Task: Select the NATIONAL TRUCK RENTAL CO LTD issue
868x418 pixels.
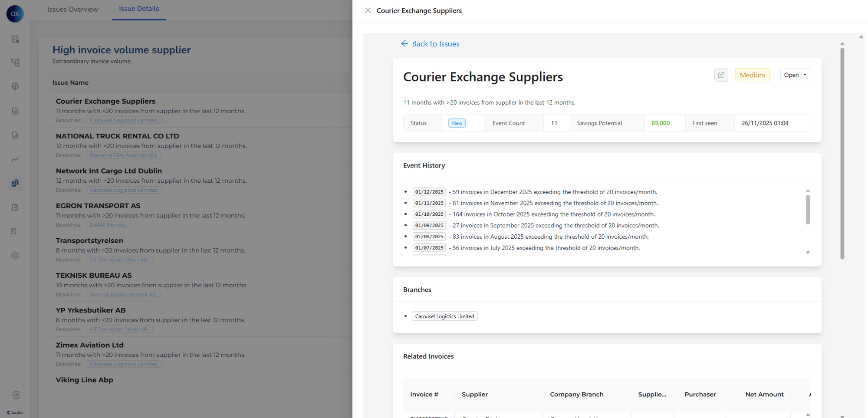Action: (117, 136)
